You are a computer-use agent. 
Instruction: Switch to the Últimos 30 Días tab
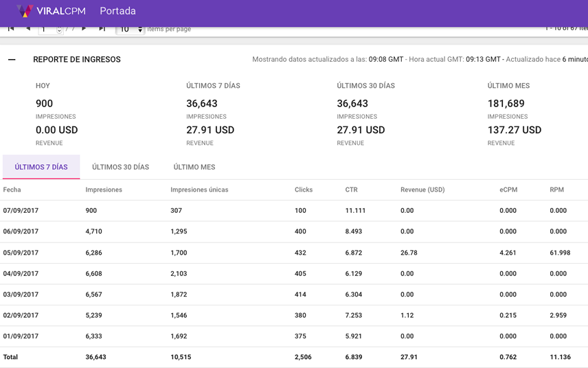tap(120, 167)
